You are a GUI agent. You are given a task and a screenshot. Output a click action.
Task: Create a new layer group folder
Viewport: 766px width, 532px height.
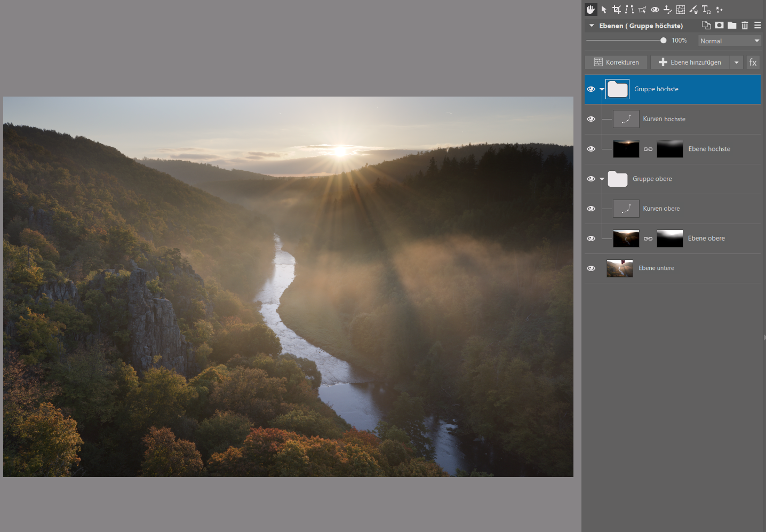732,25
